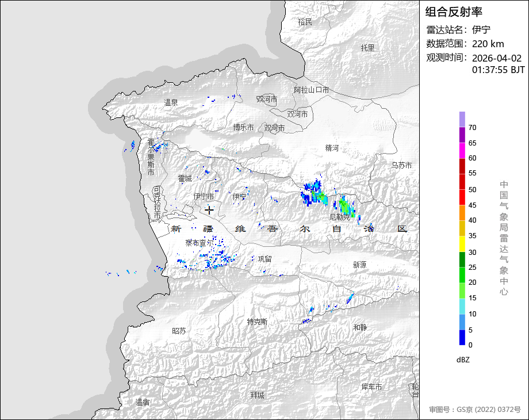
Task: Click the observation time 01:37:55 BJT
Action: pyautogui.click(x=499, y=70)
